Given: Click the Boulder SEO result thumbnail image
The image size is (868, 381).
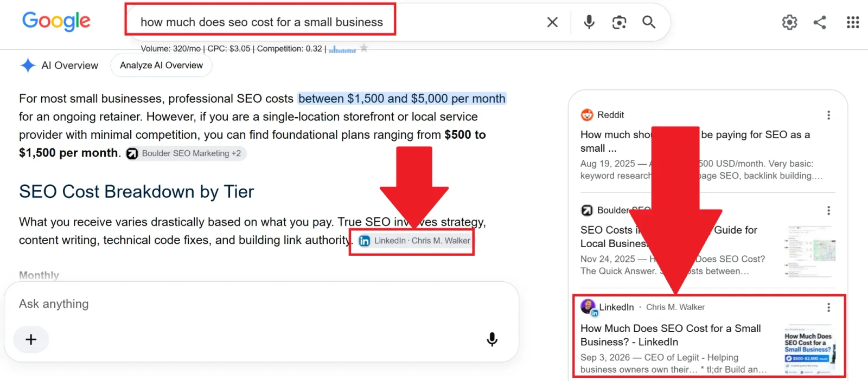Looking at the screenshot, I should click(x=810, y=250).
